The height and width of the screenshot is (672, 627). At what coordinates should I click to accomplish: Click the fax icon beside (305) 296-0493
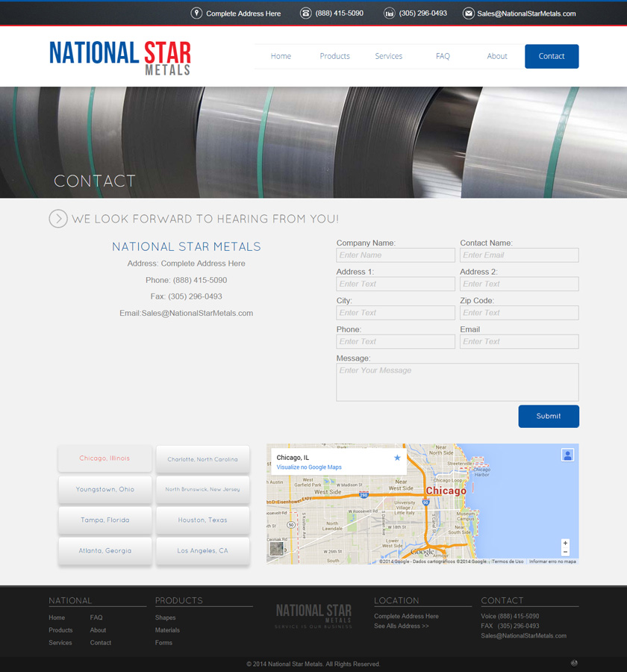tap(388, 13)
